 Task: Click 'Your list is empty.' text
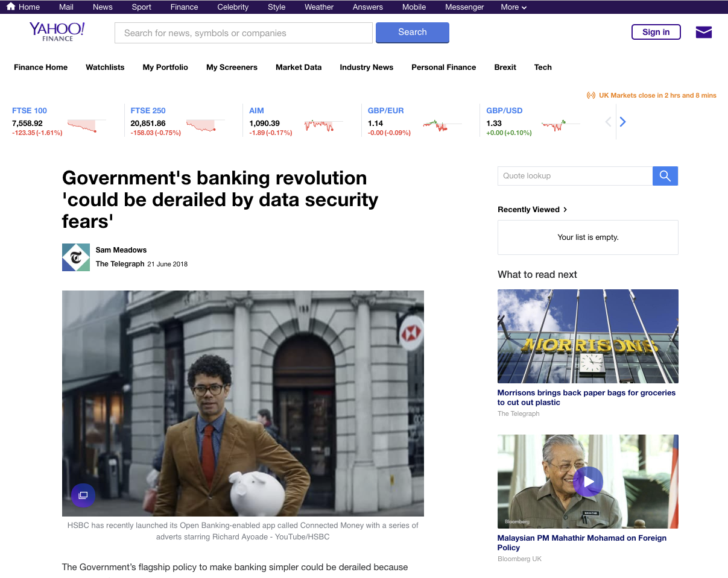point(588,237)
